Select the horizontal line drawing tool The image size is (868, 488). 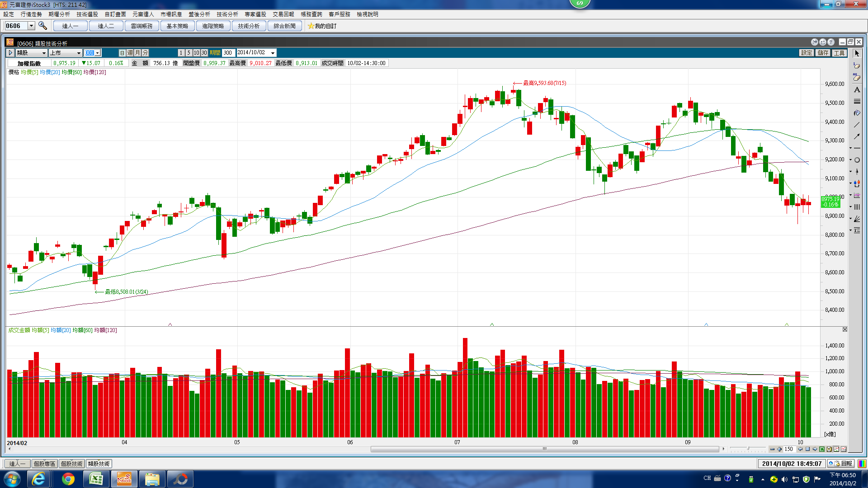(857, 148)
